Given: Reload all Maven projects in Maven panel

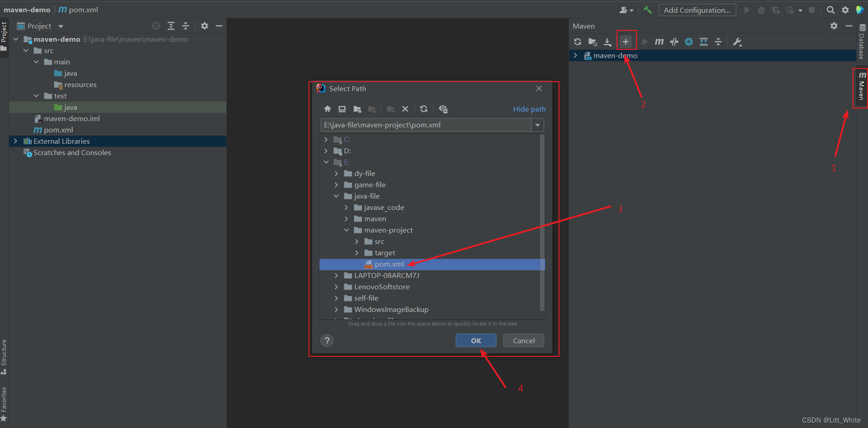Looking at the screenshot, I should (x=578, y=42).
